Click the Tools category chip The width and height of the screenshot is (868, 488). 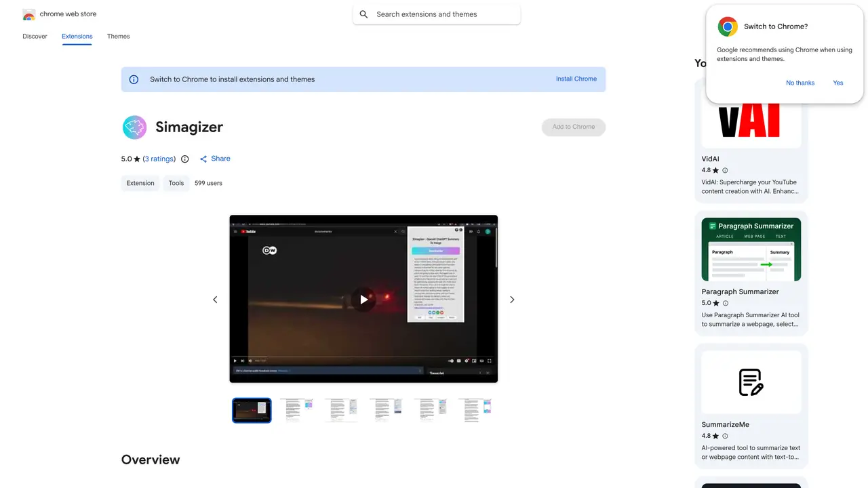(176, 183)
